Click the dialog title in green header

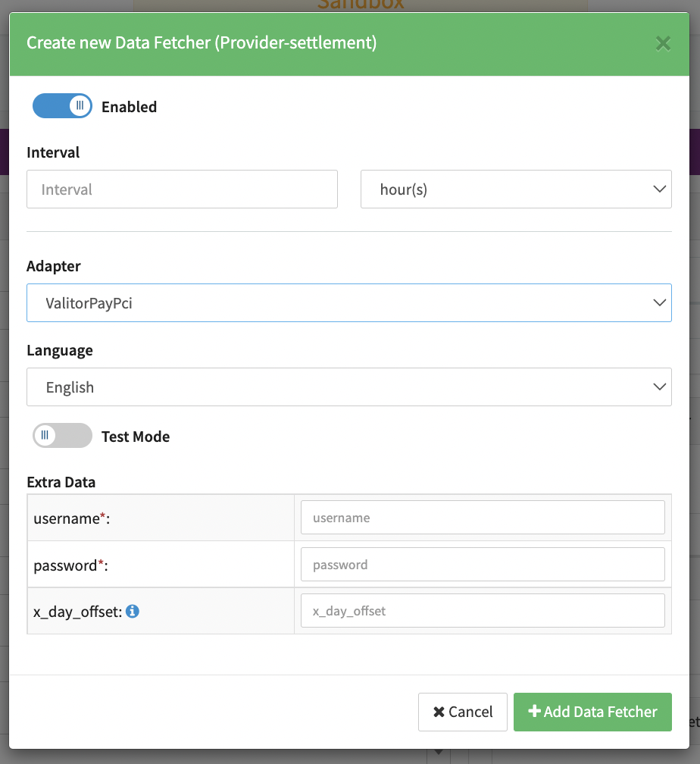202,42
